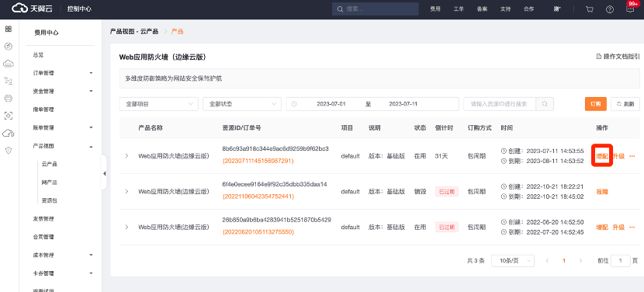644x292 pixels.
Task: Click the 天翼云 logo
Action: pyautogui.click(x=32, y=9)
